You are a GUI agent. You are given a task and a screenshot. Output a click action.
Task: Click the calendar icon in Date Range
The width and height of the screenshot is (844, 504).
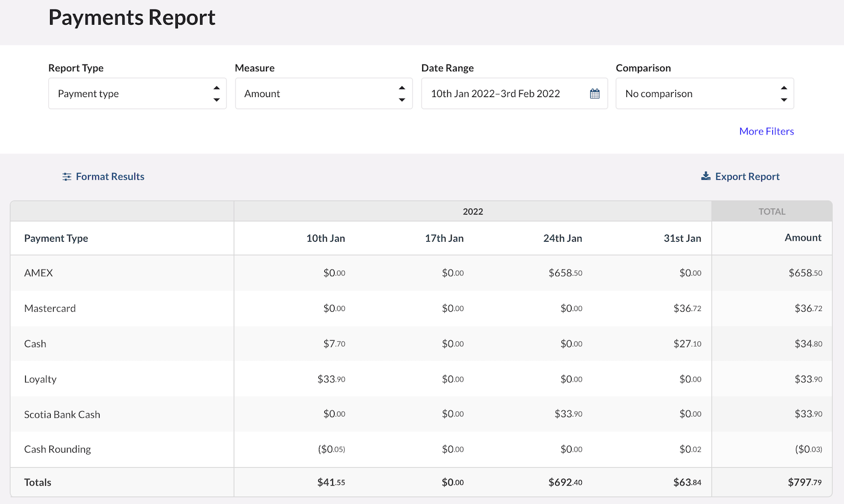coord(594,93)
